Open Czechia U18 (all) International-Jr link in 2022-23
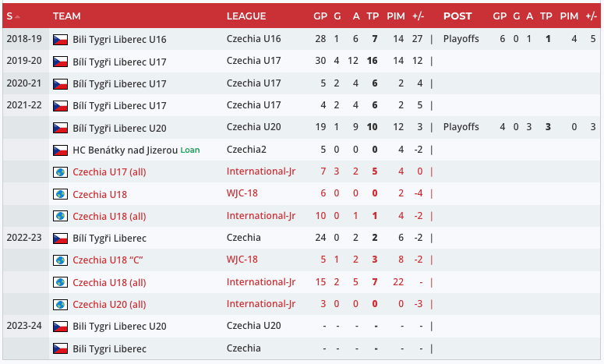Viewport: 604px width, 364px height. click(261, 282)
